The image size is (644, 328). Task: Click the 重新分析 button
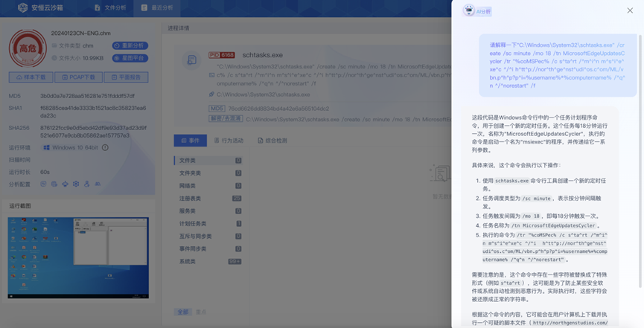[x=130, y=46]
